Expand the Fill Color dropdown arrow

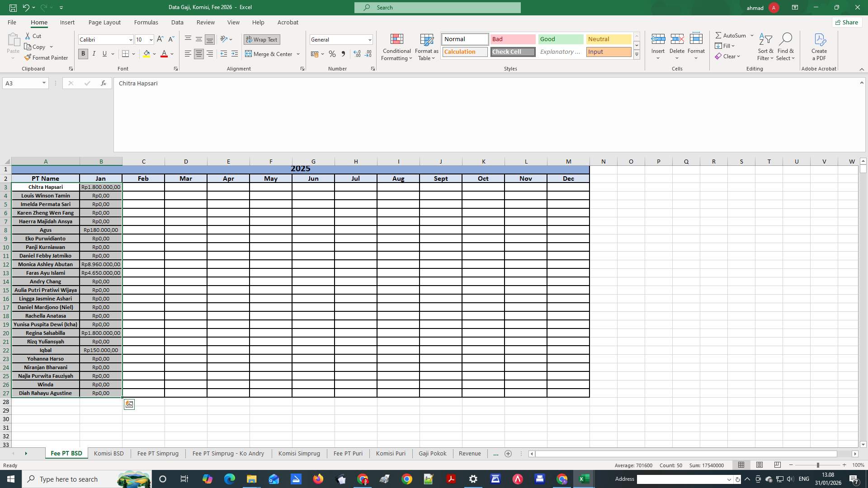point(154,54)
